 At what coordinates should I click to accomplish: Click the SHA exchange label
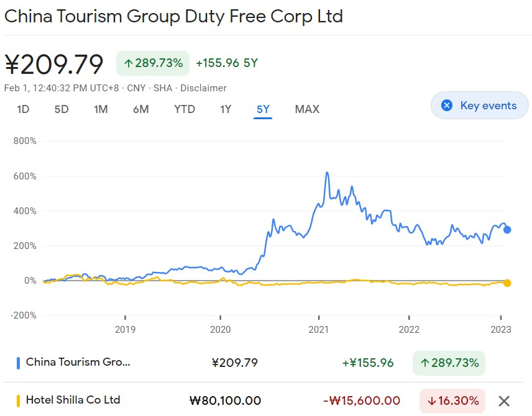coord(163,88)
